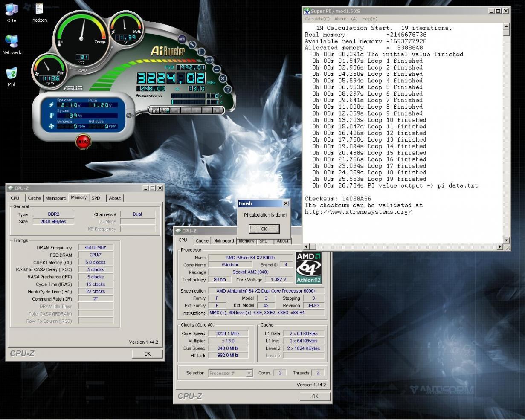Open the Orte desktop icon
This screenshot has width=525, height=420.
coord(12,13)
